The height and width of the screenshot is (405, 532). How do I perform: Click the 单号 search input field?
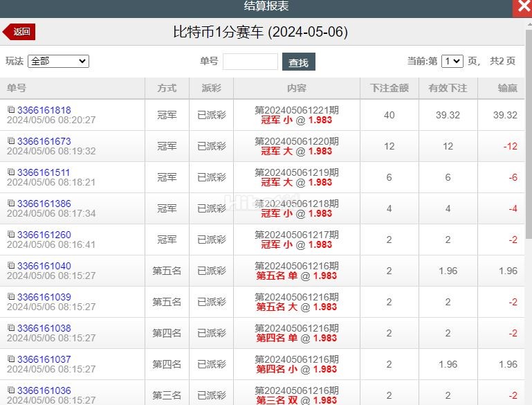click(x=250, y=62)
